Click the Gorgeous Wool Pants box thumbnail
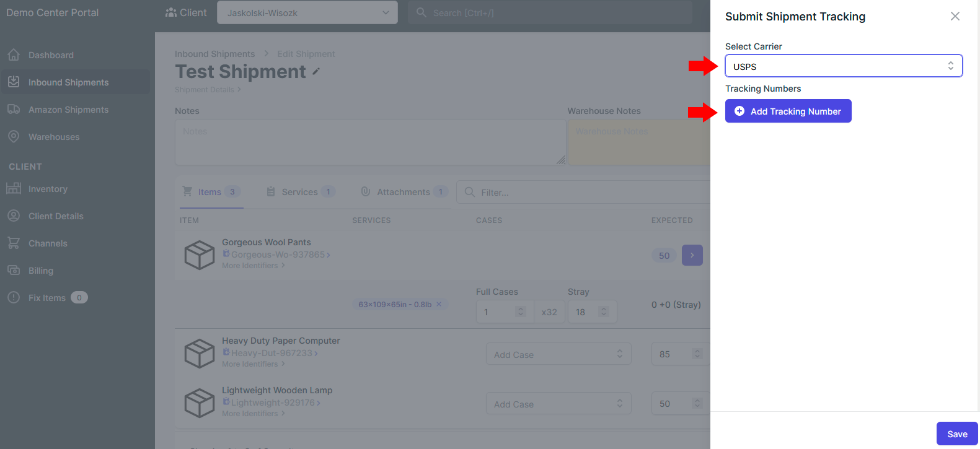The width and height of the screenshot is (980, 449). pos(200,255)
